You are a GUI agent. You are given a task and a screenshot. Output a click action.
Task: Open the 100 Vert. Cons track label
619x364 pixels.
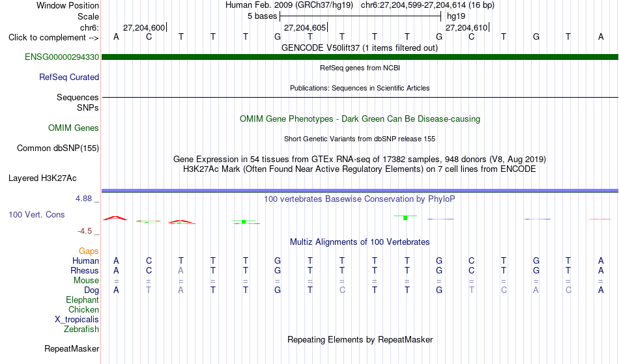pyautogui.click(x=36, y=214)
